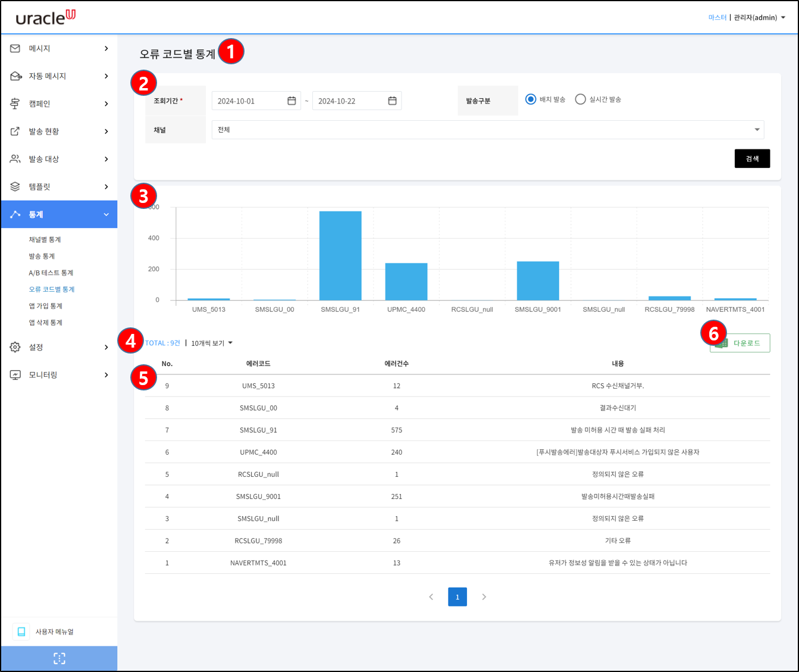The image size is (799, 672).
Task: Select 배치 발송 radio button
Action: (531, 99)
